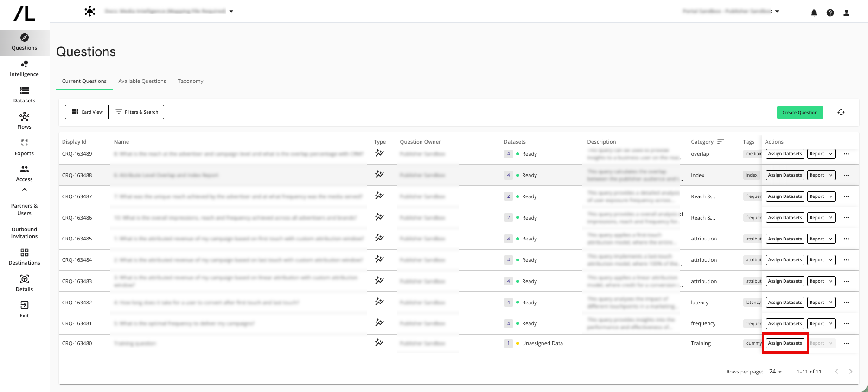
Task: Open Report dropdown for CRQ-163488
Action: click(x=821, y=175)
